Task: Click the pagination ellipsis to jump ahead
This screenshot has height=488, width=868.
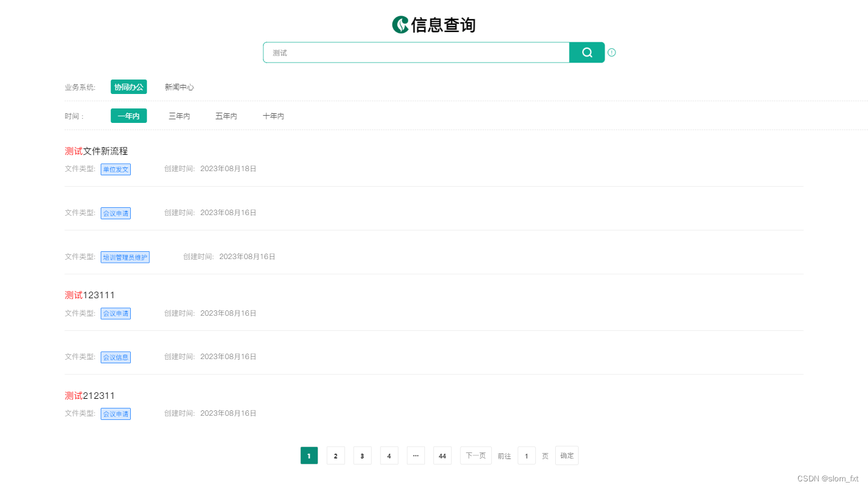Action: click(x=416, y=455)
